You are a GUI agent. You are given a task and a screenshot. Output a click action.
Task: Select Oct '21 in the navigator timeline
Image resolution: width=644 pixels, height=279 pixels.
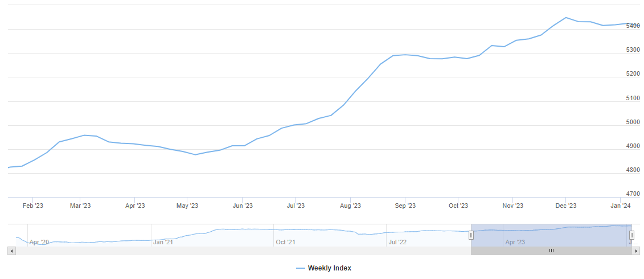(x=285, y=242)
